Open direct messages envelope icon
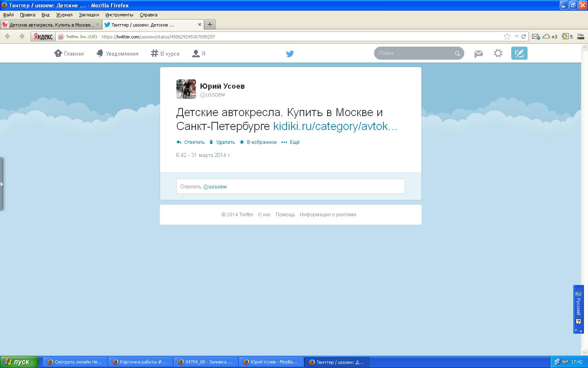Viewport: 588px width, 368px height. pyautogui.click(x=479, y=54)
